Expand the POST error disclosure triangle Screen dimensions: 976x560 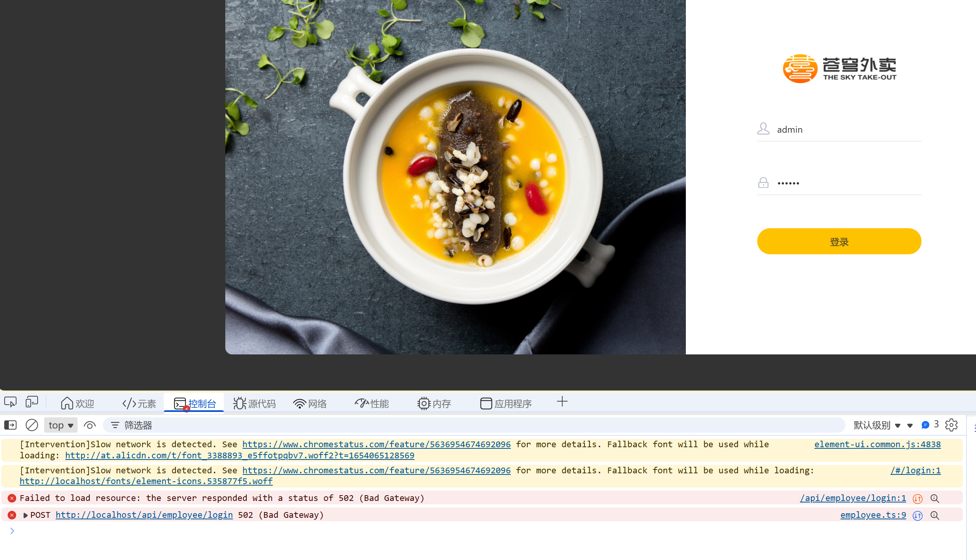(x=25, y=515)
